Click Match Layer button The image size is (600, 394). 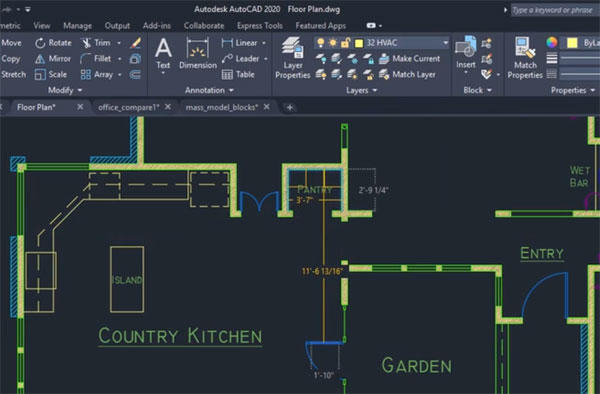407,74
